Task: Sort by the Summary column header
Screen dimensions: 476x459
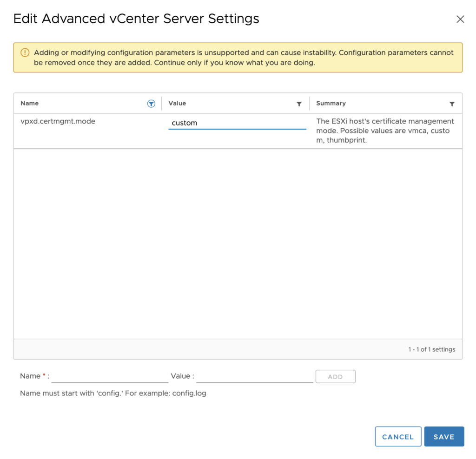Action: pyautogui.click(x=331, y=103)
